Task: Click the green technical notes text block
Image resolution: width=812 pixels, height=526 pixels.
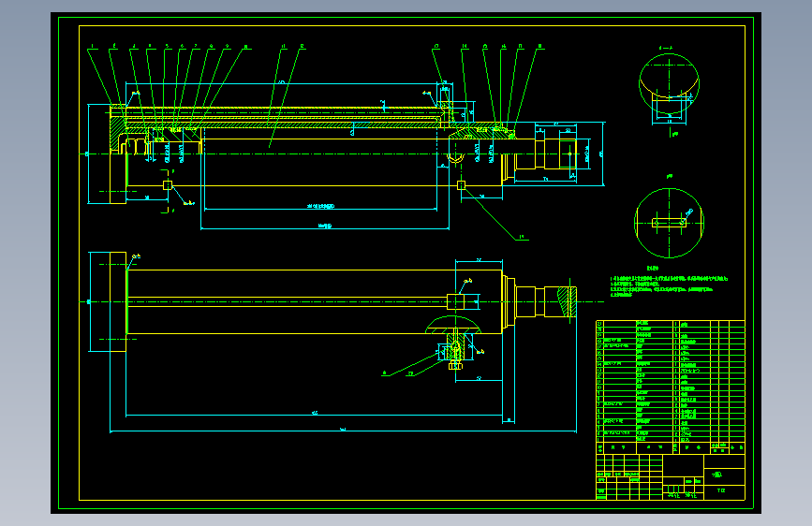Action: coord(669,286)
